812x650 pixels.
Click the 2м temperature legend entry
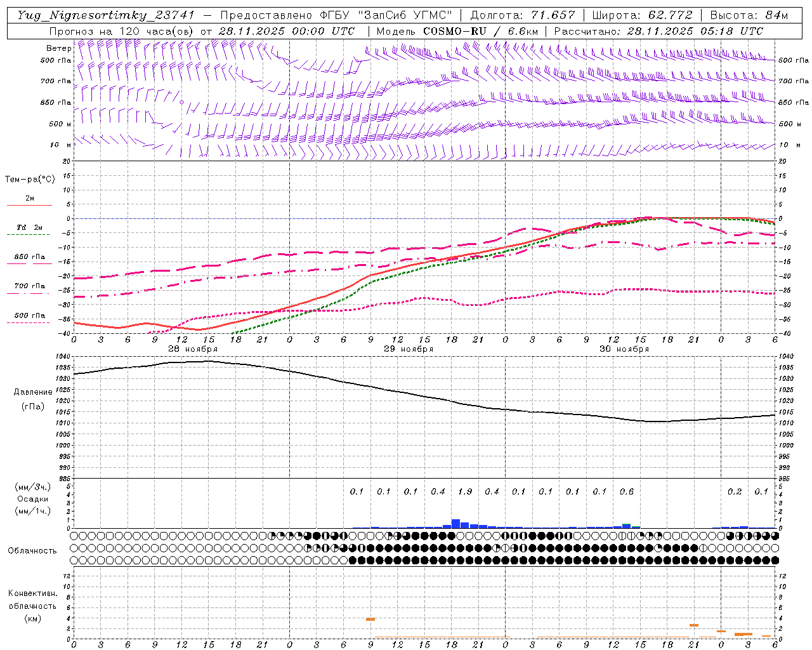(x=30, y=199)
